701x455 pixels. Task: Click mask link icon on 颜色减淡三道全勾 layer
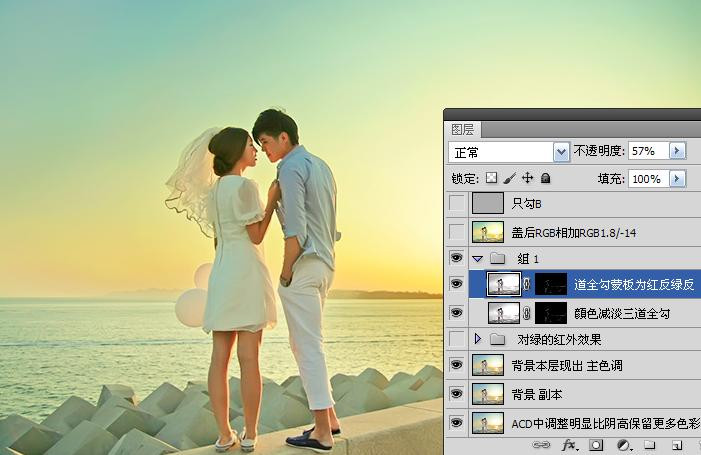(x=527, y=313)
